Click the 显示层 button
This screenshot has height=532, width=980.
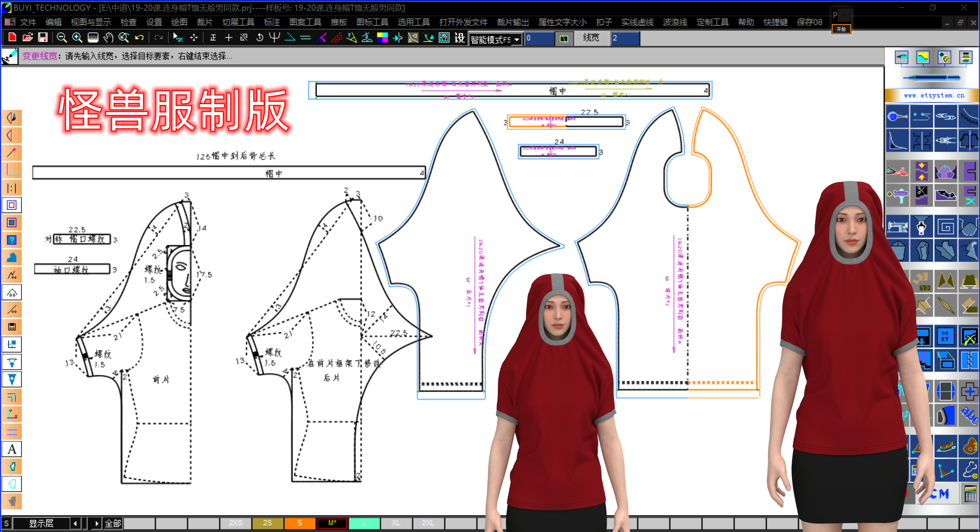[x=41, y=523]
